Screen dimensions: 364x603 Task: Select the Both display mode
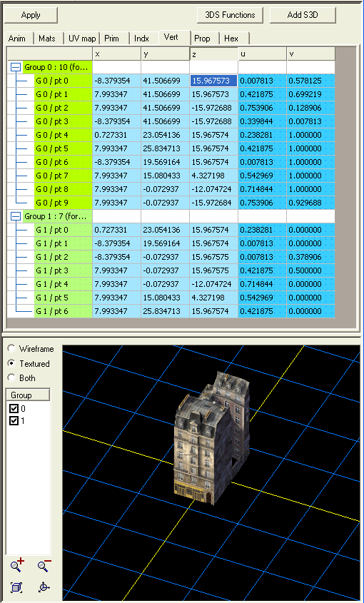[12, 377]
